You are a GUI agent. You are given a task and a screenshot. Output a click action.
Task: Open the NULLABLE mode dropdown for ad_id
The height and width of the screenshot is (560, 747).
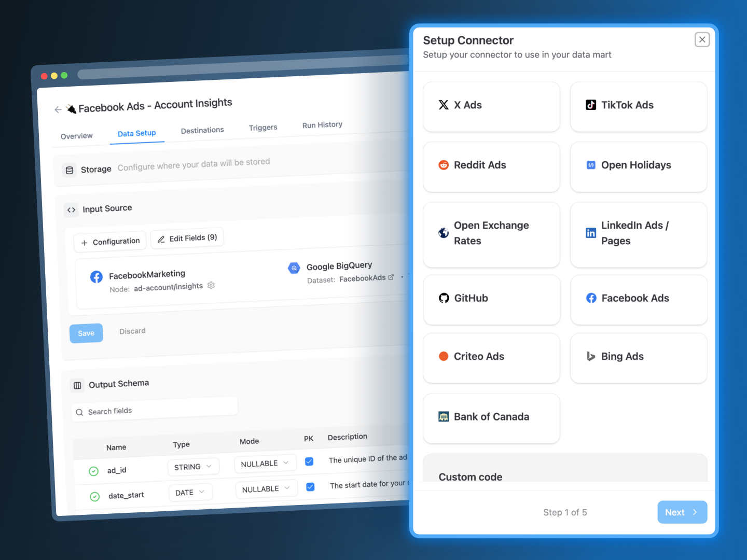265,464
